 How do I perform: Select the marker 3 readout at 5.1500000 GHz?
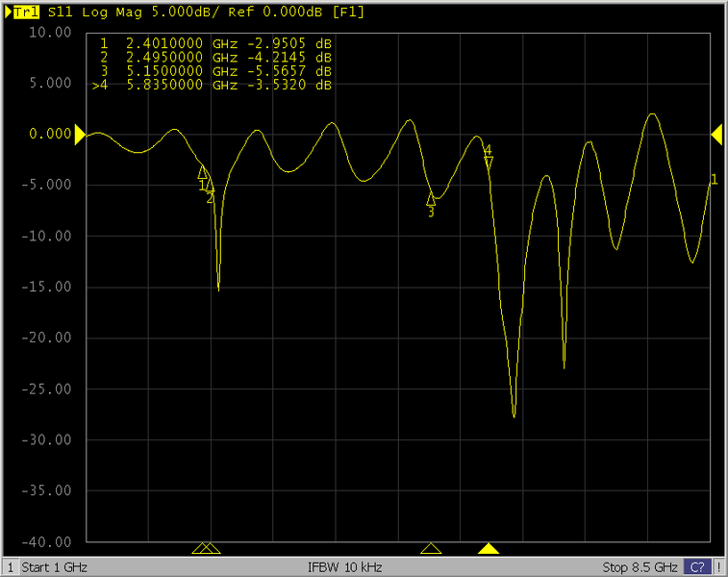(216, 71)
